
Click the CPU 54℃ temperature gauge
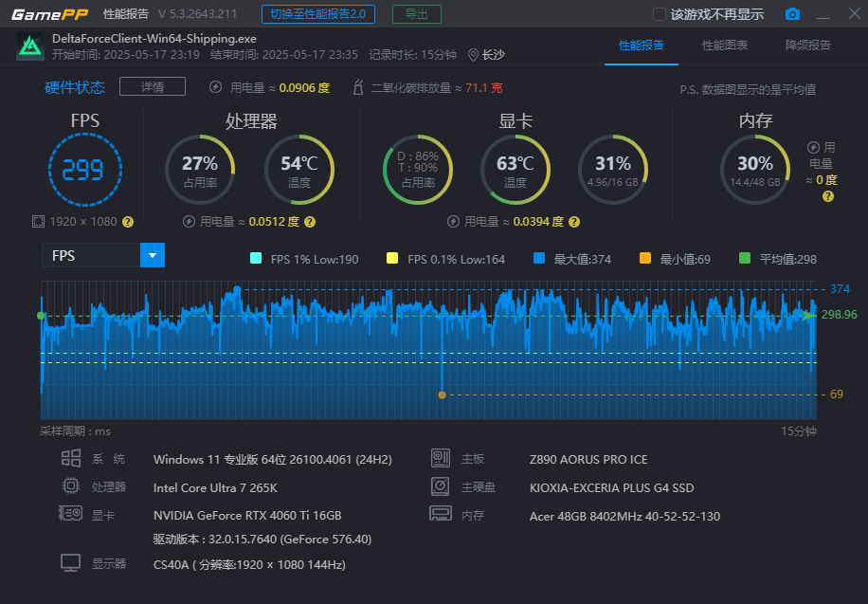[298, 170]
